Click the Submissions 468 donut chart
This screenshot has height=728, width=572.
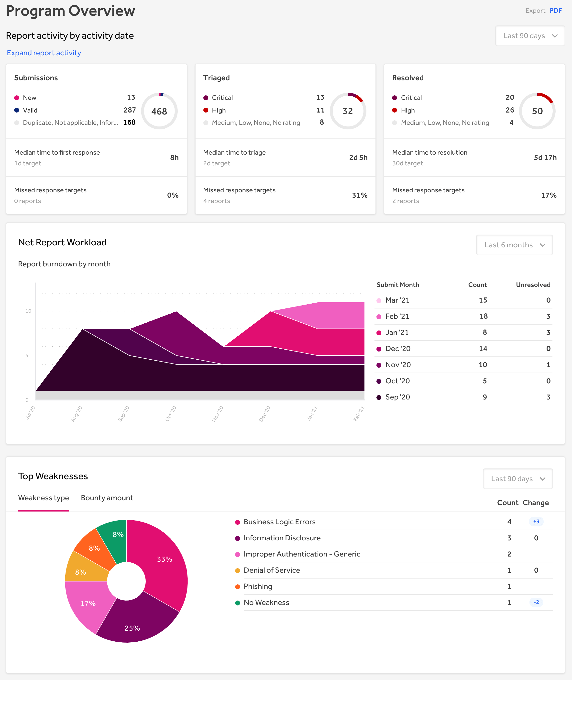159,111
